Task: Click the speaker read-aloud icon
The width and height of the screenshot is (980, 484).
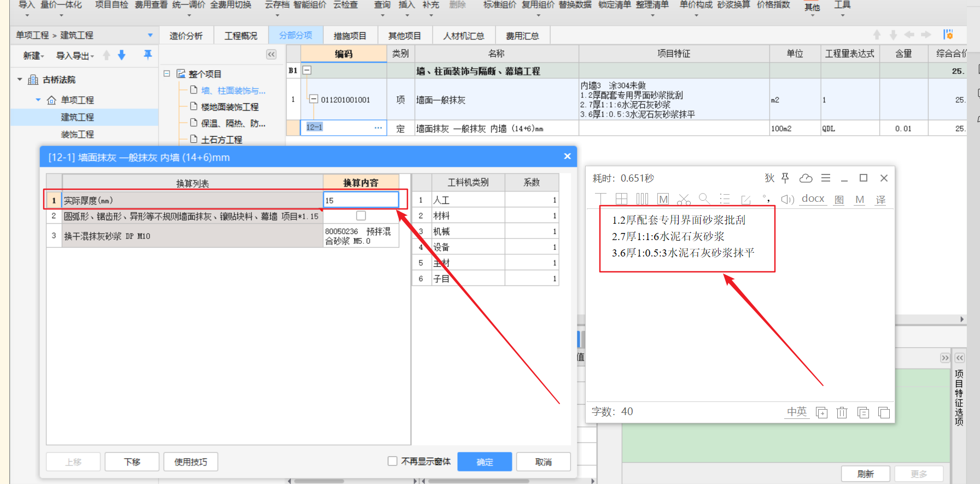Action: pyautogui.click(x=787, y=199)
